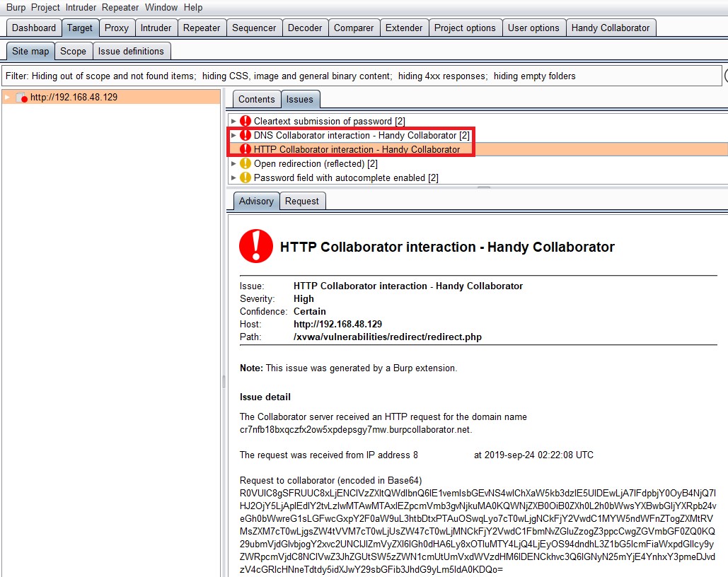Screen dimensions: 728x577
Task: Click red severity icon for Cleartext submission of password
Action: click(245, 121)
